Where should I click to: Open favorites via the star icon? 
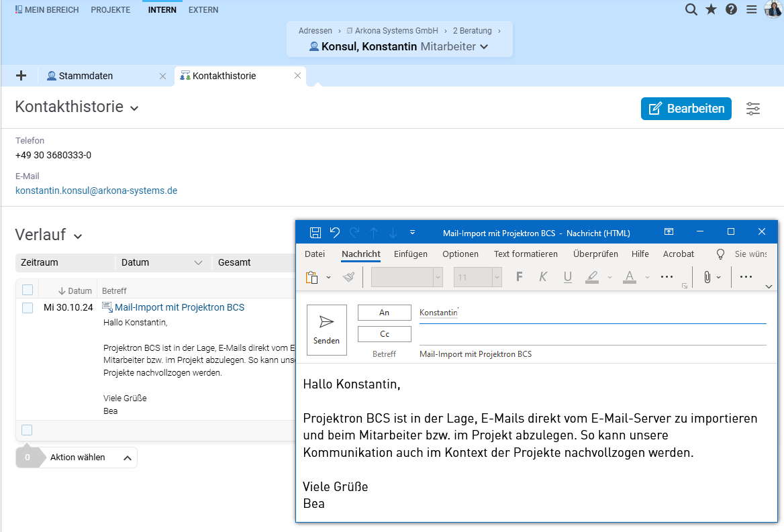point(711,9)
